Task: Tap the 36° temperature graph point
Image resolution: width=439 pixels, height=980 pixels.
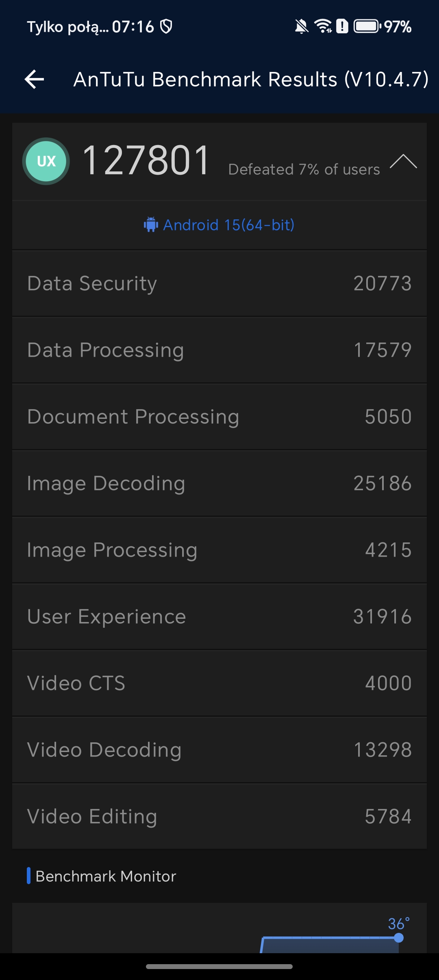Action: [399, 938]
